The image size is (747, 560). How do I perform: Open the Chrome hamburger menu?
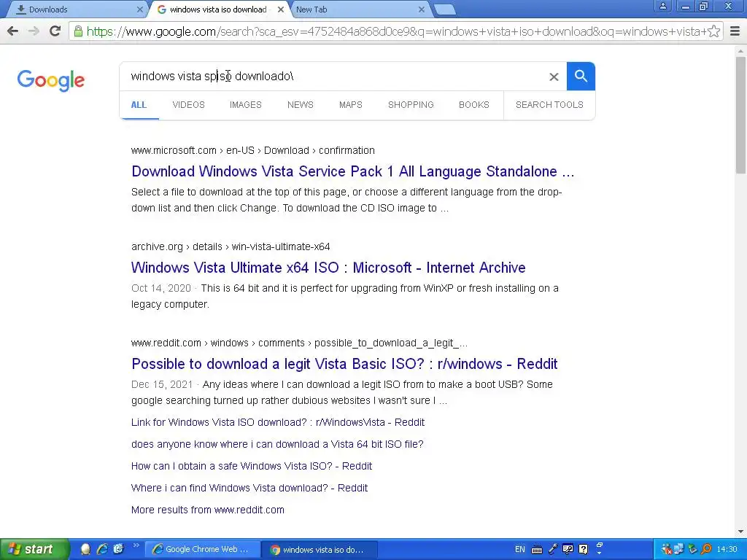pyautogui.click(x=735, y=31)
